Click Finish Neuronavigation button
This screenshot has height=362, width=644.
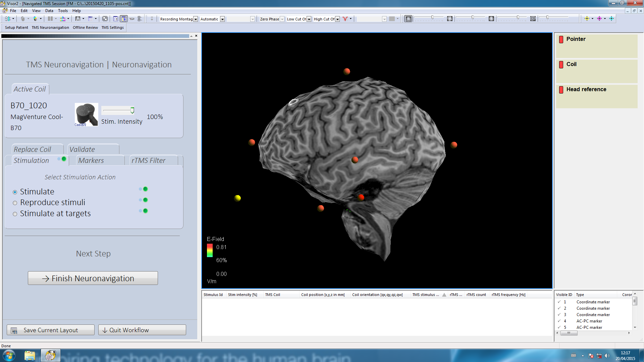(x=93, y=278)
